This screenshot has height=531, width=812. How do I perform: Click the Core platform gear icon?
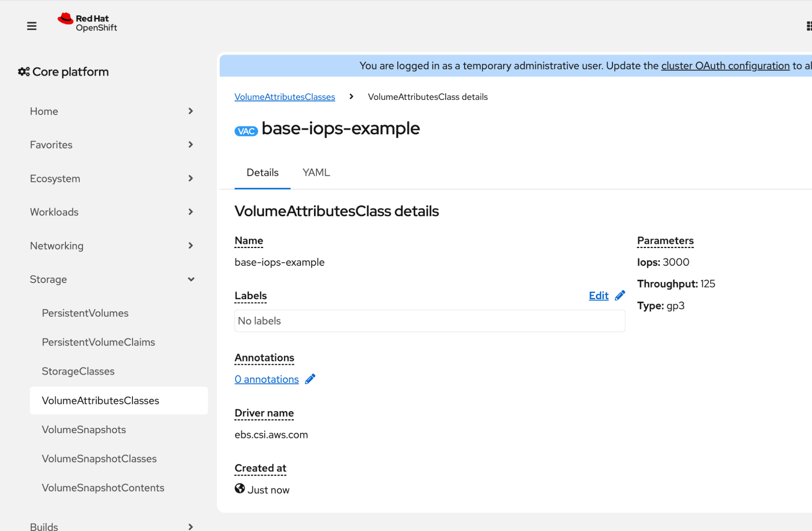pyautogui.click(x=24, y=72)
